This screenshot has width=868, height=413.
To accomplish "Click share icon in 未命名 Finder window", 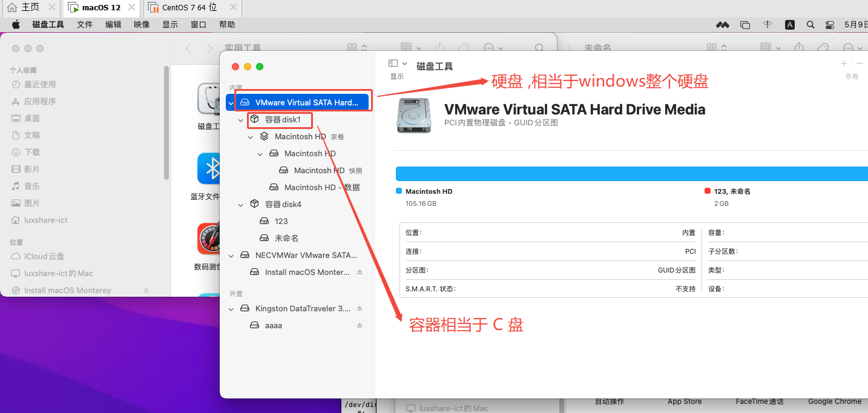I will [800, 48].
